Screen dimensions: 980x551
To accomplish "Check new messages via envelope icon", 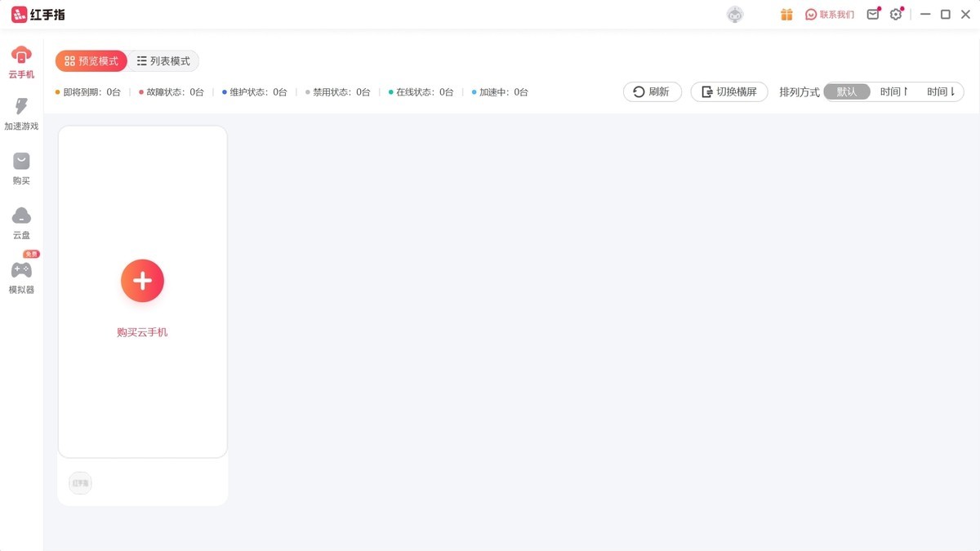I will (871, 14).
